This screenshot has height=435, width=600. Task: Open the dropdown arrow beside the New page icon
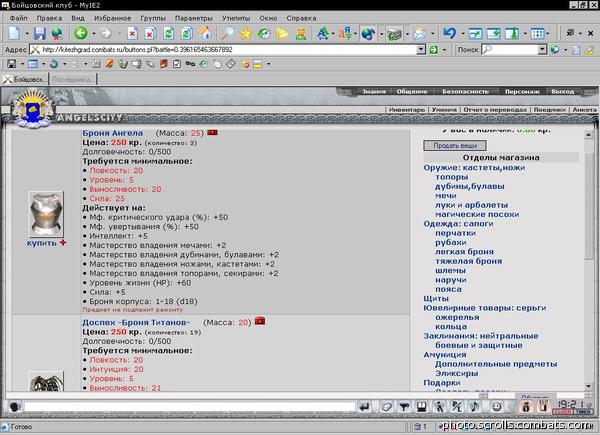point(27,34)
